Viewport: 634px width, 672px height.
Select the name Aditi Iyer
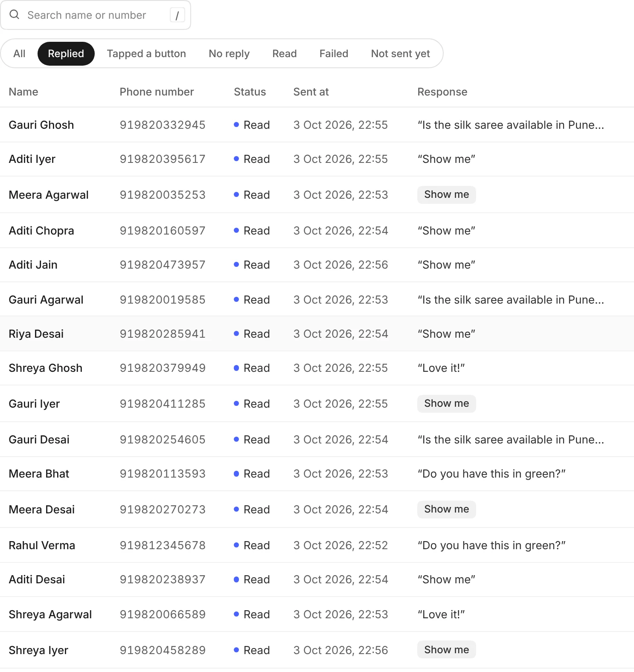pyautogui.click(x=32, y=159)
